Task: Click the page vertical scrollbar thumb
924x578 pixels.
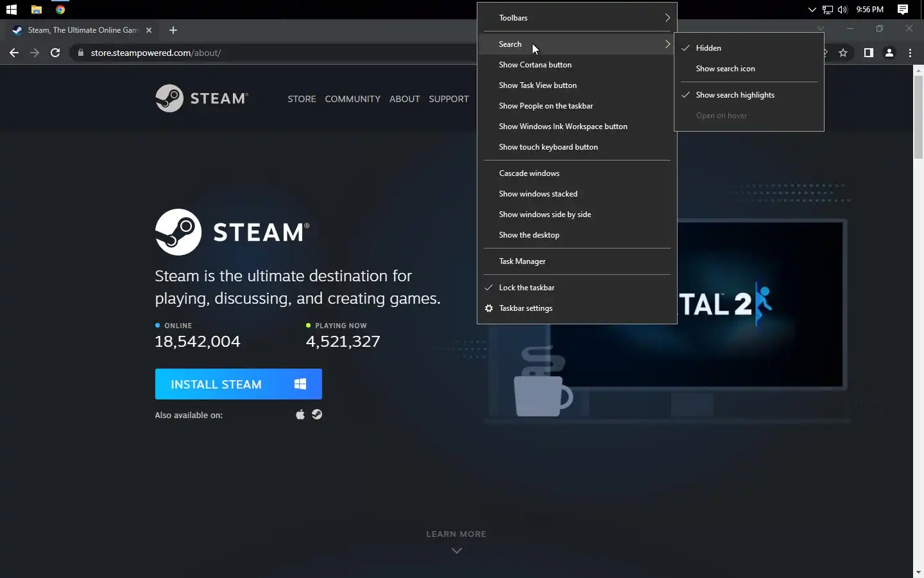Action: pos(918,117)
